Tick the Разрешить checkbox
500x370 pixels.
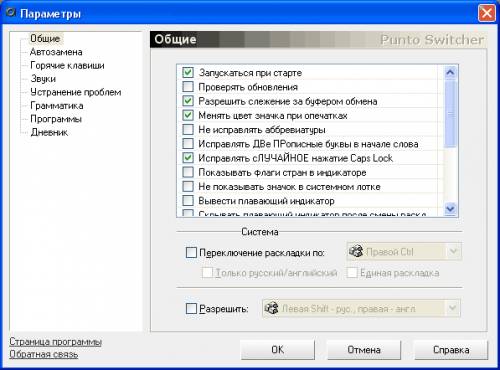click(x=191, y=308)
